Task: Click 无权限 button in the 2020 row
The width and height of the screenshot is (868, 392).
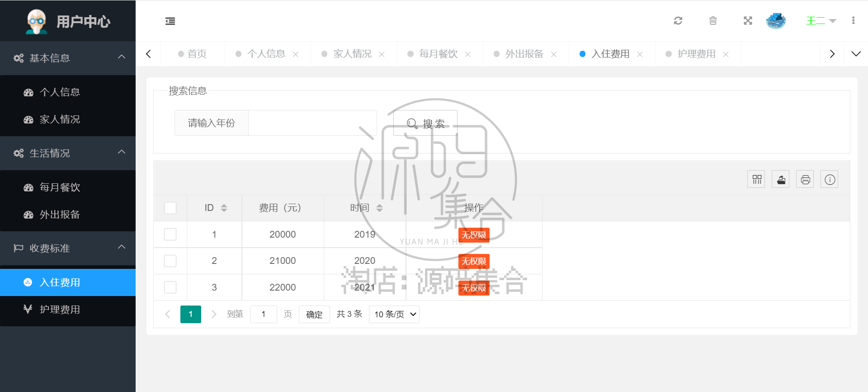Action: tap(474, 261)
